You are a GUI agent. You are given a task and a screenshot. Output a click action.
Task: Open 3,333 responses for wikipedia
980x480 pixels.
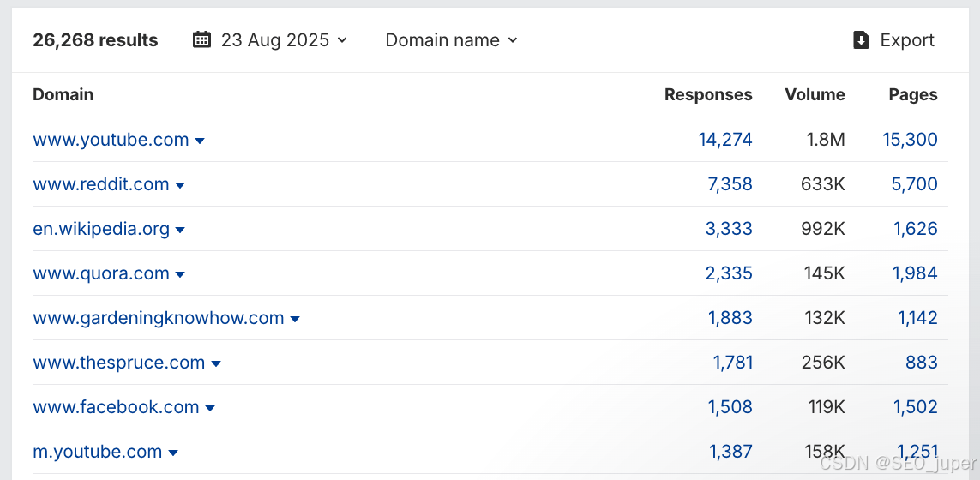click(x=729, y=229)
